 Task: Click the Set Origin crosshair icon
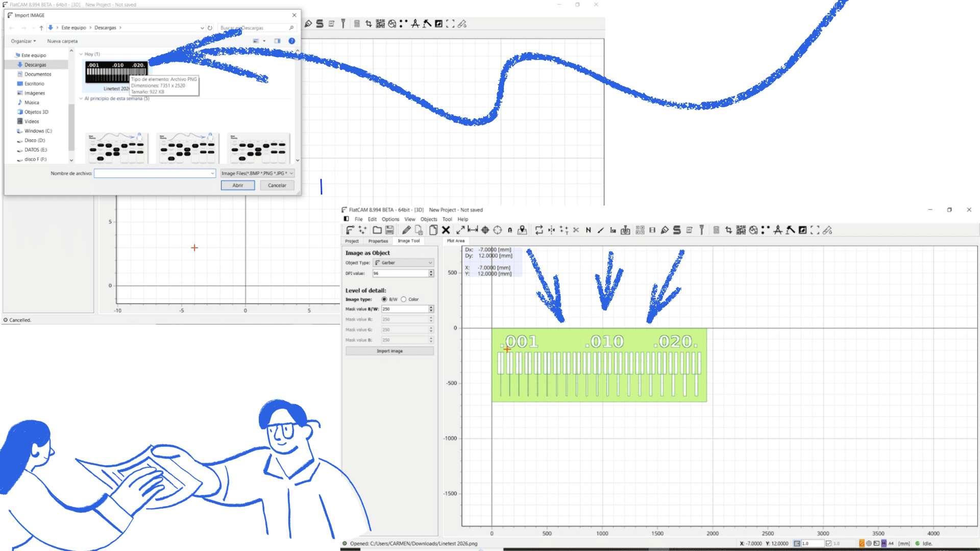(x=485, y=230)
